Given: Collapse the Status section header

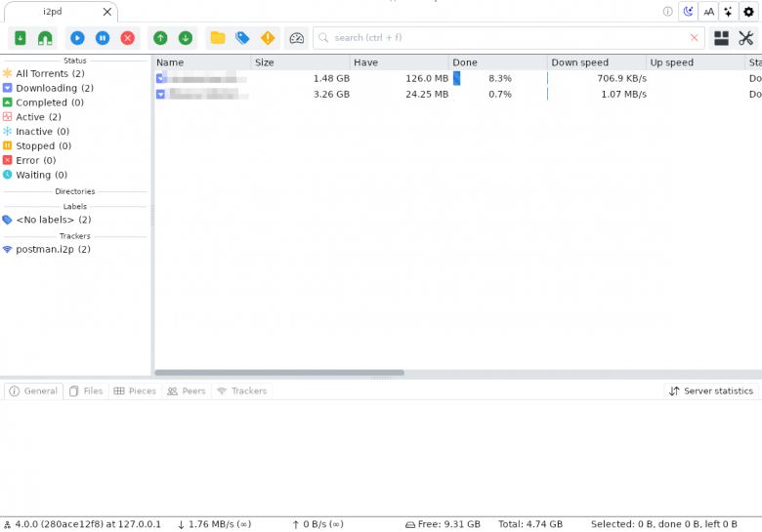Looking at the screenshot, I should (x=75, y=61).
